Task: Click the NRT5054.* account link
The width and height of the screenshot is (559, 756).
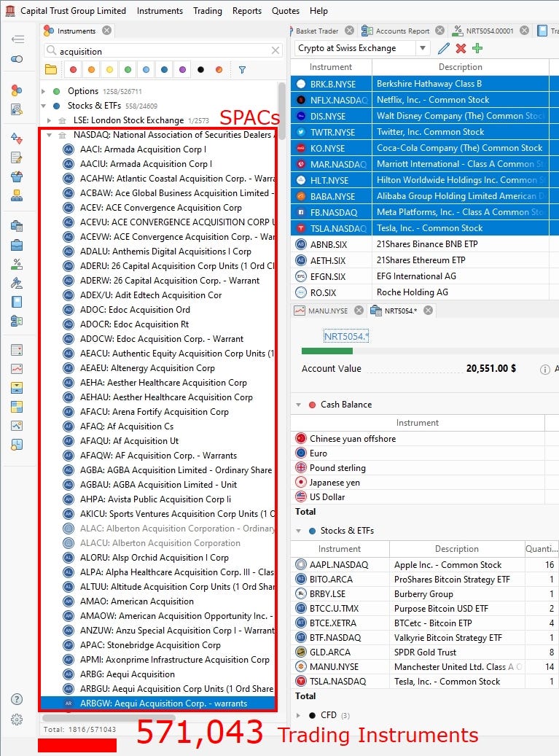Action: 345,336
